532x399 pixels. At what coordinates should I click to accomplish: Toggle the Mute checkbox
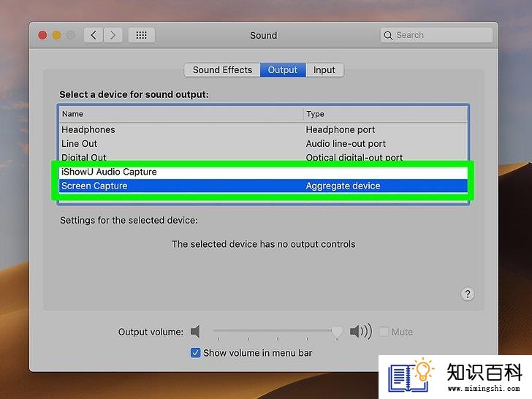click(384, 332)
